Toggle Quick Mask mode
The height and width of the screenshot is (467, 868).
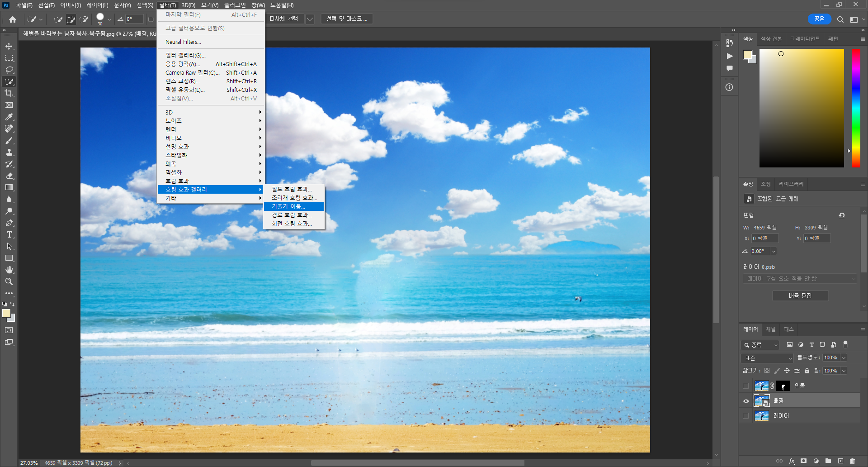tap(9, 330)
